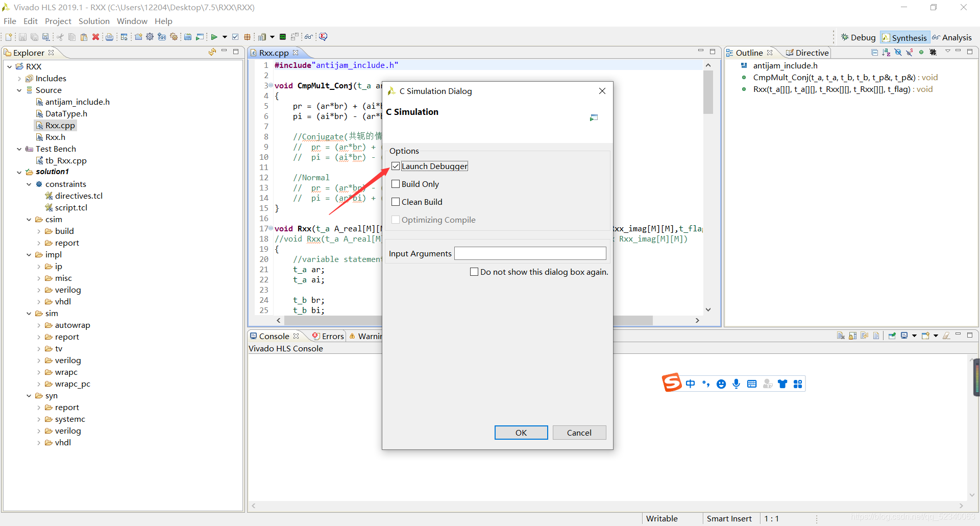Click the Sogou emoji smiley icon

pos(721,384)
